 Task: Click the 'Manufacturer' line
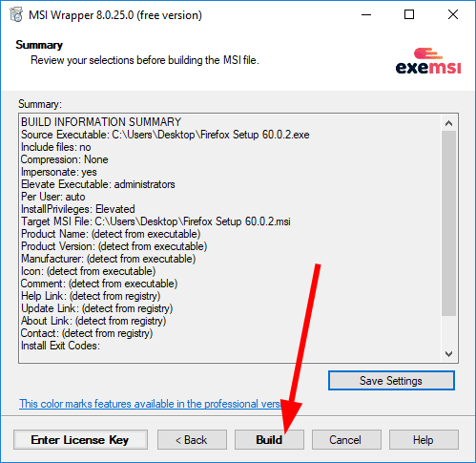point(109,259)
